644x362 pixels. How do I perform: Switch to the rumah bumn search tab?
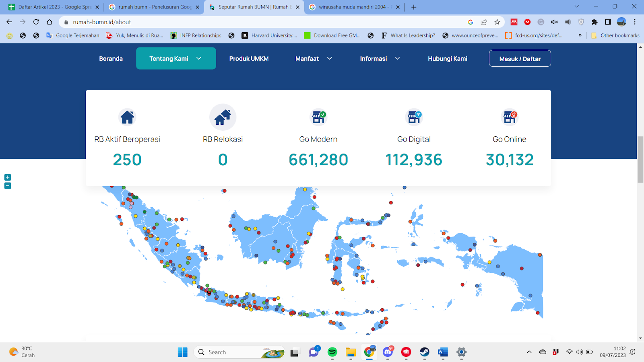154,7
